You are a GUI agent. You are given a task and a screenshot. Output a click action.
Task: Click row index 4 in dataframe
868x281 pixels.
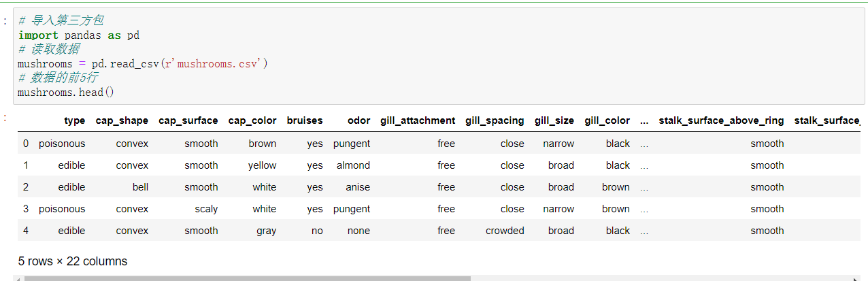click(x=26, y=231)
